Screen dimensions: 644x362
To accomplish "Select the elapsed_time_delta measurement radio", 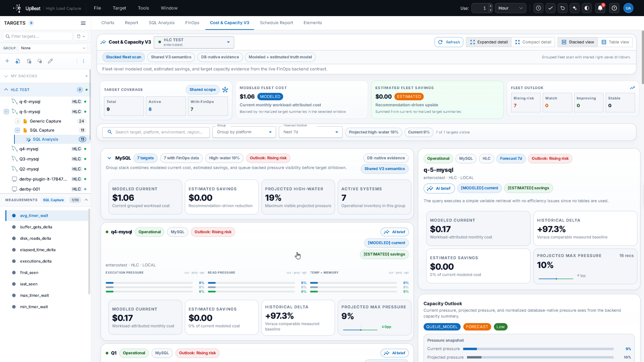I will 14,250.
